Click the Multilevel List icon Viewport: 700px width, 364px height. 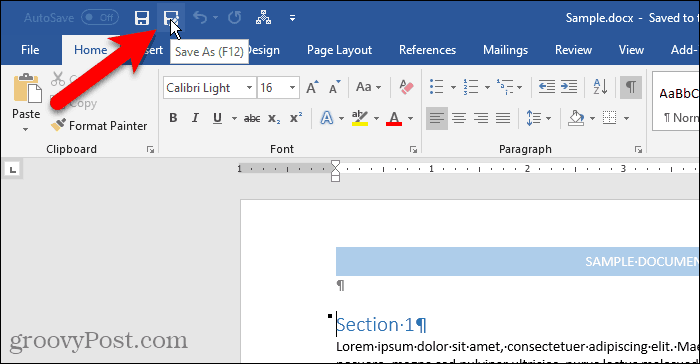tap(505, 87)
